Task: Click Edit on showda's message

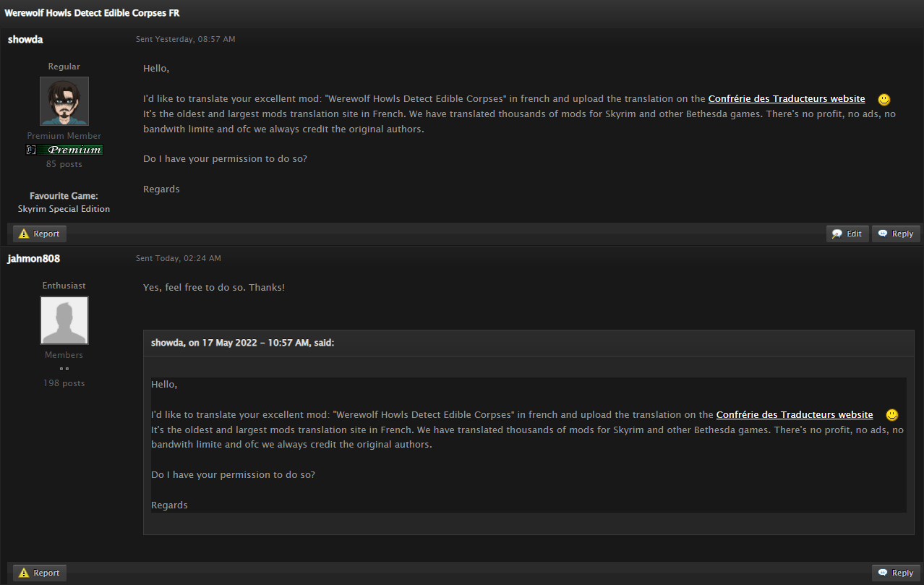Action: tap(847, 234)
